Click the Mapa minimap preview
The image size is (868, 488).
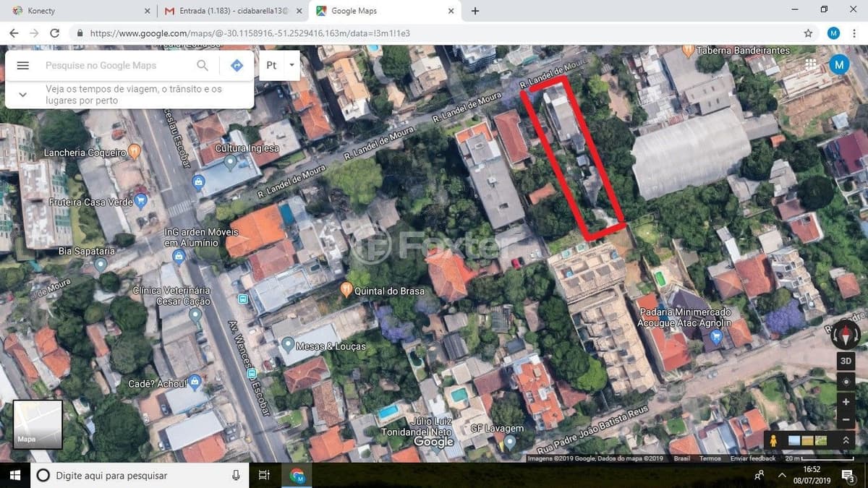point(38,424)
